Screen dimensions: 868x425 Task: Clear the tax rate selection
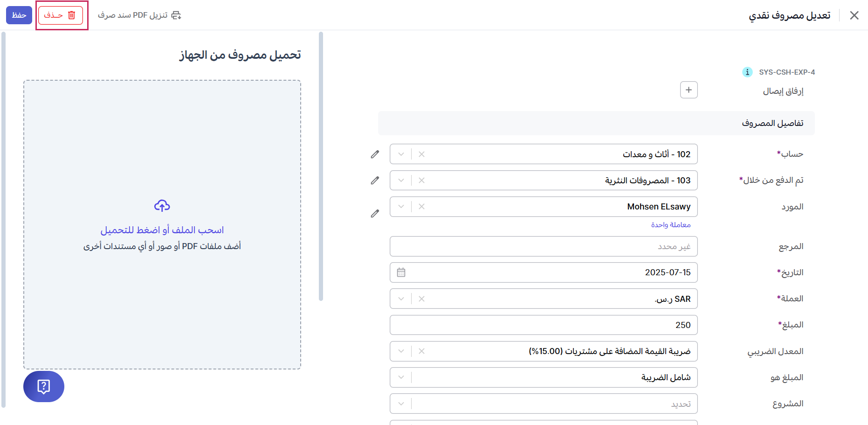(x=421, y=351)
